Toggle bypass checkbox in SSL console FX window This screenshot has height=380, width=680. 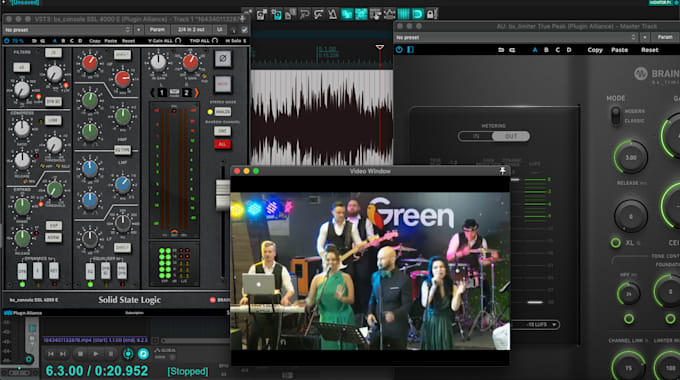pyautogui.click(x=244, y=30)
